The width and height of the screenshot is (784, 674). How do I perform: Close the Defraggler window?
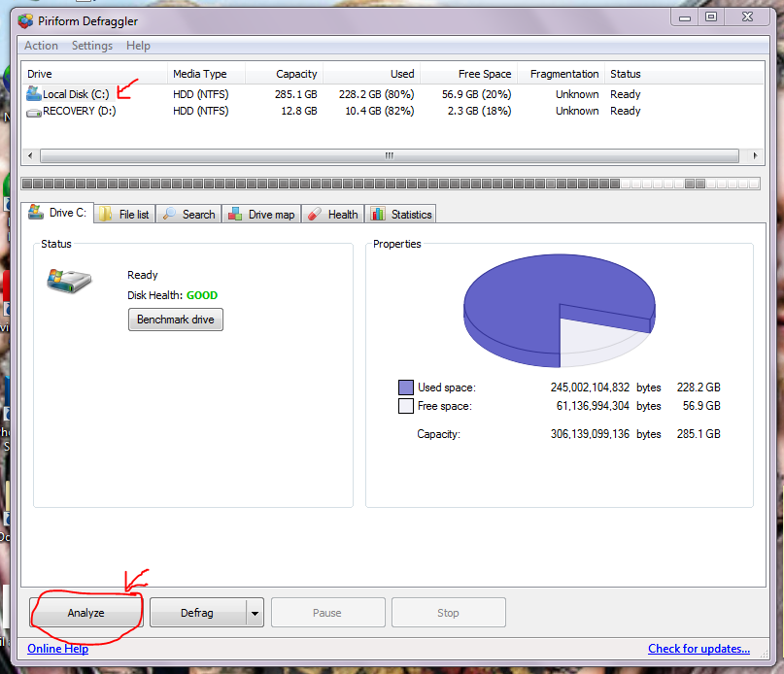(747, 17)
